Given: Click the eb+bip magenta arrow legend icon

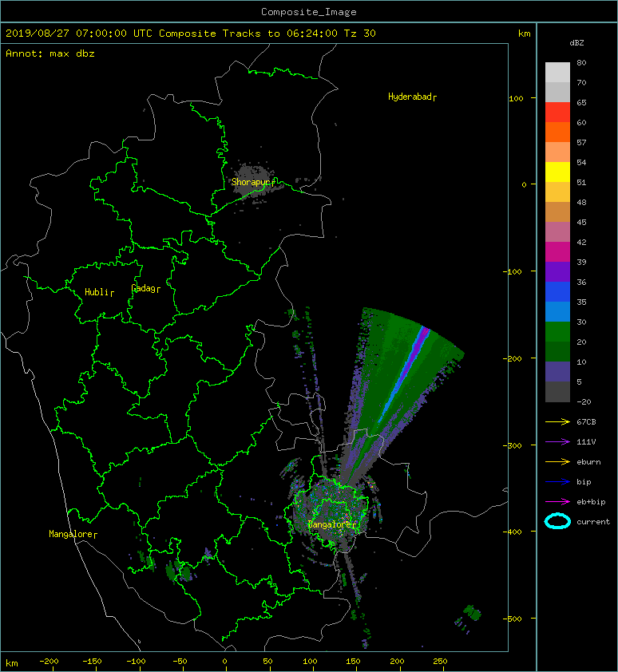Looking at the screenshot, I should 557,501.
